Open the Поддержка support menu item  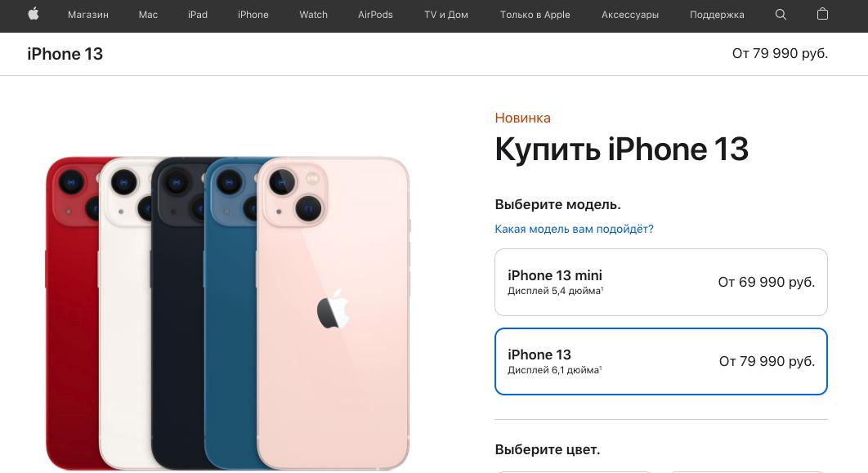point(717,15)
